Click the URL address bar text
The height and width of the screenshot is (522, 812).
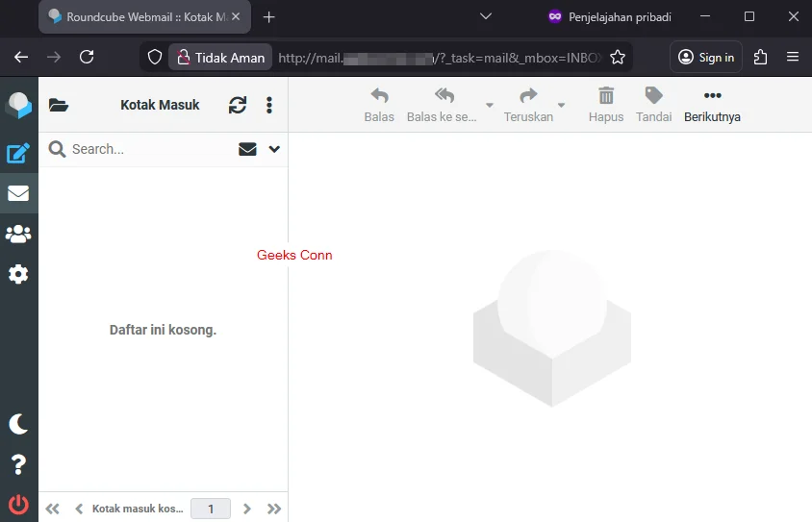coord(441,58)
